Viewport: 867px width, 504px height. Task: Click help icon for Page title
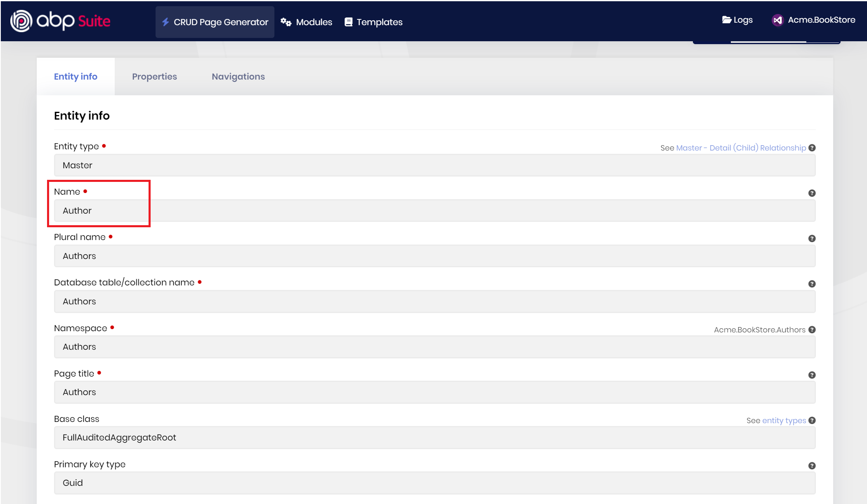coord(812,375)
